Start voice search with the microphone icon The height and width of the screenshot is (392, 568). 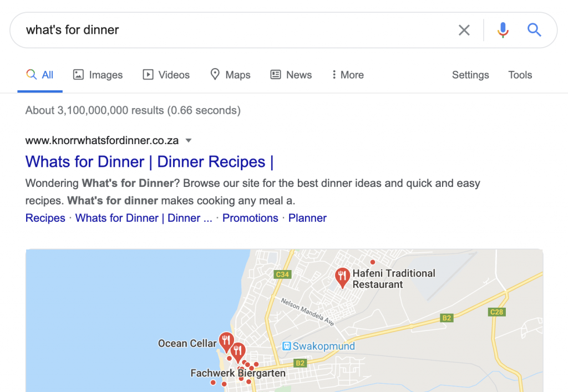coord(503,30)
